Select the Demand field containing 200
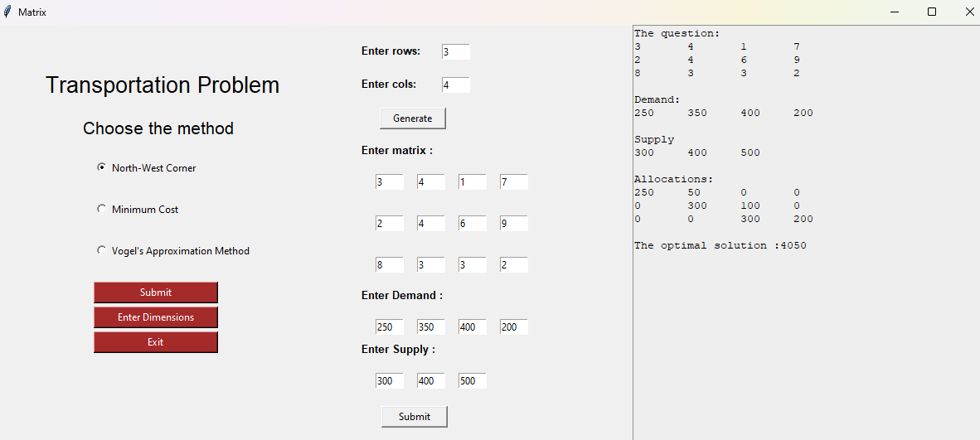Screen dimensions: 980x440 point(513,327)
